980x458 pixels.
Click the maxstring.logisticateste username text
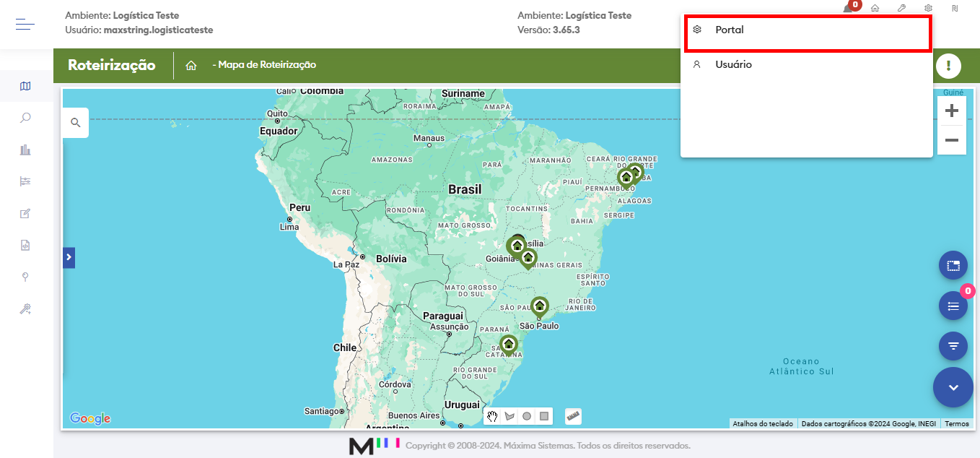(158, 30)
